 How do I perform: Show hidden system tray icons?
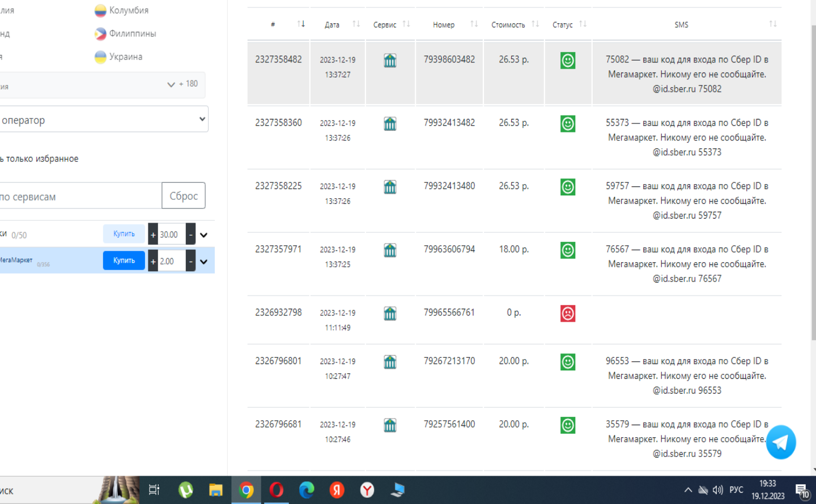tap(688, 490)
